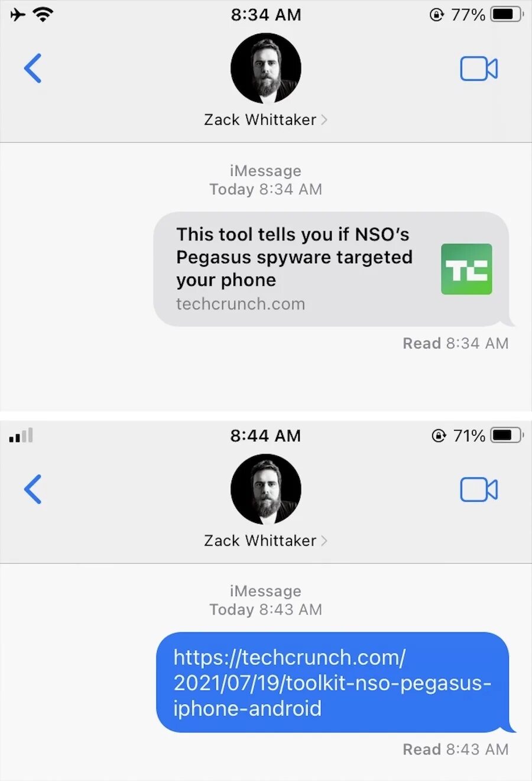This screenshot has width=532, height=781.
Task: Tap the rotation lock icon beside 77%
Action: [x=436, y=15]
